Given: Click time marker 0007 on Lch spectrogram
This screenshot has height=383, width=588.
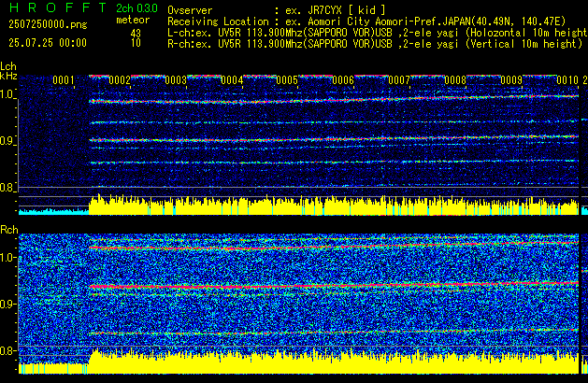Looking at the screenshot, I should pos(399,80).
